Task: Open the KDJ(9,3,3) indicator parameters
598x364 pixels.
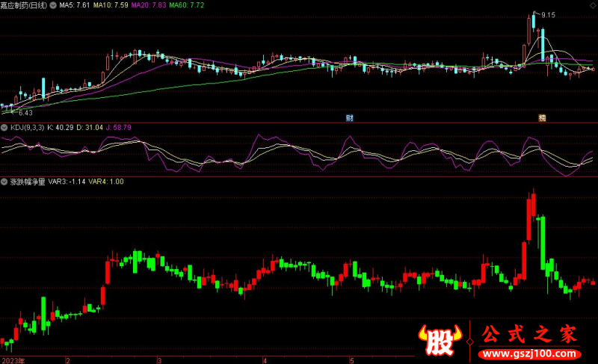Action: pos(26,128)
